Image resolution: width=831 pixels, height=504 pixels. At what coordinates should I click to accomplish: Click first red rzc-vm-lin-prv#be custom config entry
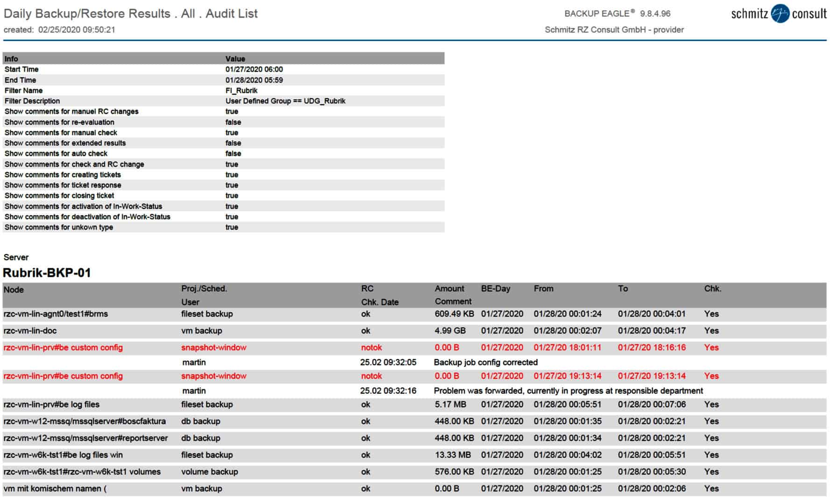tap(63, 348)
